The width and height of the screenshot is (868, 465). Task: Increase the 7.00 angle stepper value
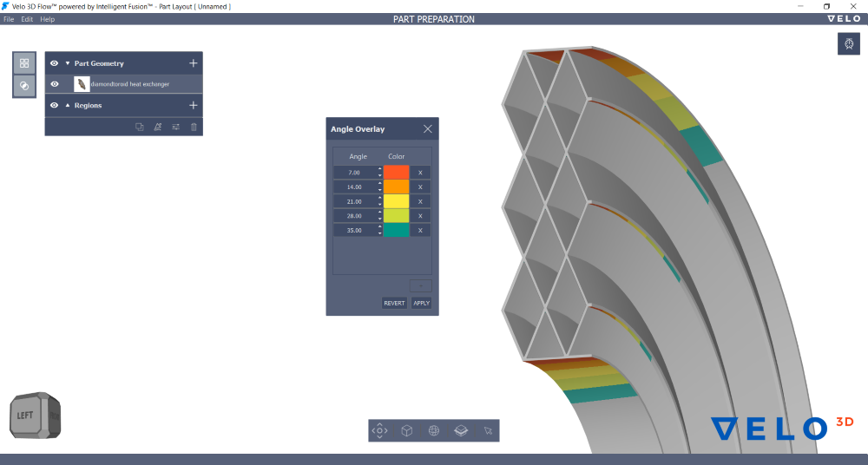click(x=379, y=169)
